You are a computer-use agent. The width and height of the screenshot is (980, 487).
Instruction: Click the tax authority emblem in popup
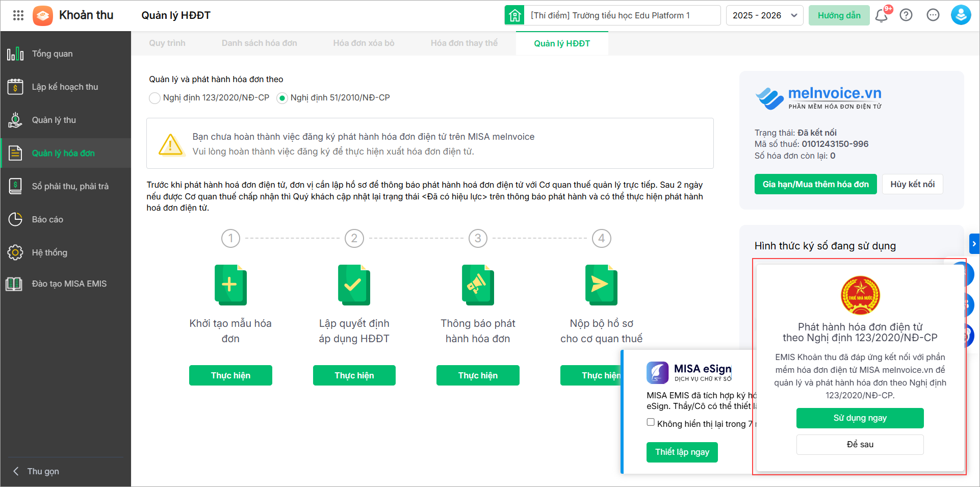coord(860,296)
